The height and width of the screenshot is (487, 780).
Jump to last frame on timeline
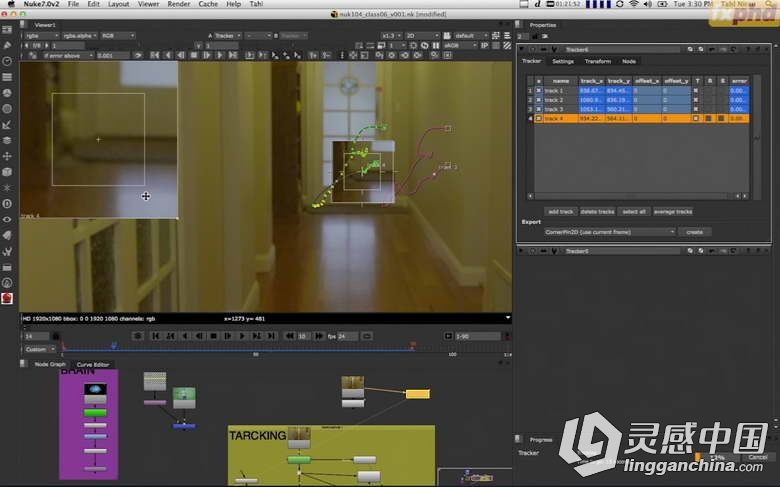click(x=271, y=336)
